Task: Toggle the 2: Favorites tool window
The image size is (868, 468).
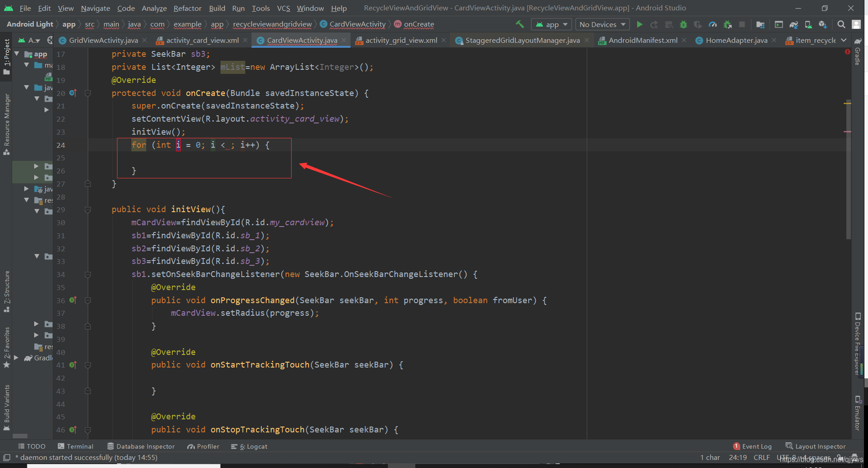Action: pyautogui.click(x=6, y=347)
